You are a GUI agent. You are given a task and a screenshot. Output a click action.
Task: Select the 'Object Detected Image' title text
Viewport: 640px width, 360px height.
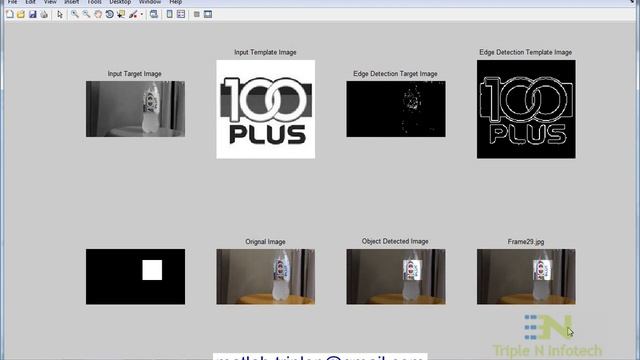point(395,241)
